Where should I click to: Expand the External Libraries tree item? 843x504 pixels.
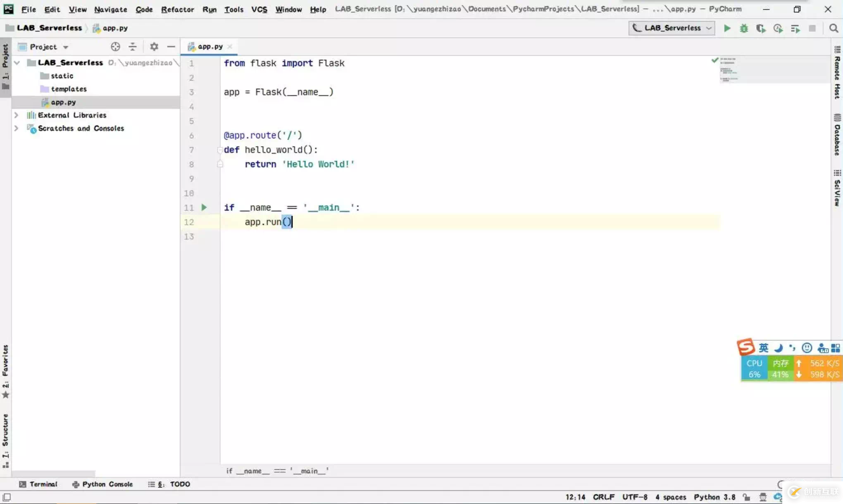point(16,114)
